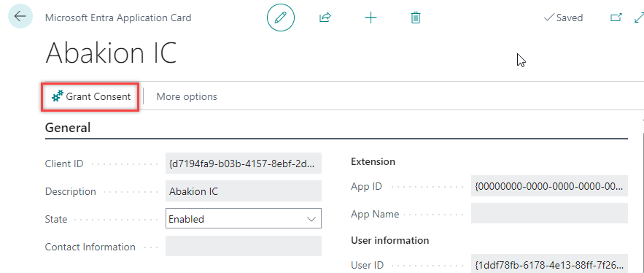Click the pencil edit icon
Screen dimensions: 644x273
tap(281, 18)
